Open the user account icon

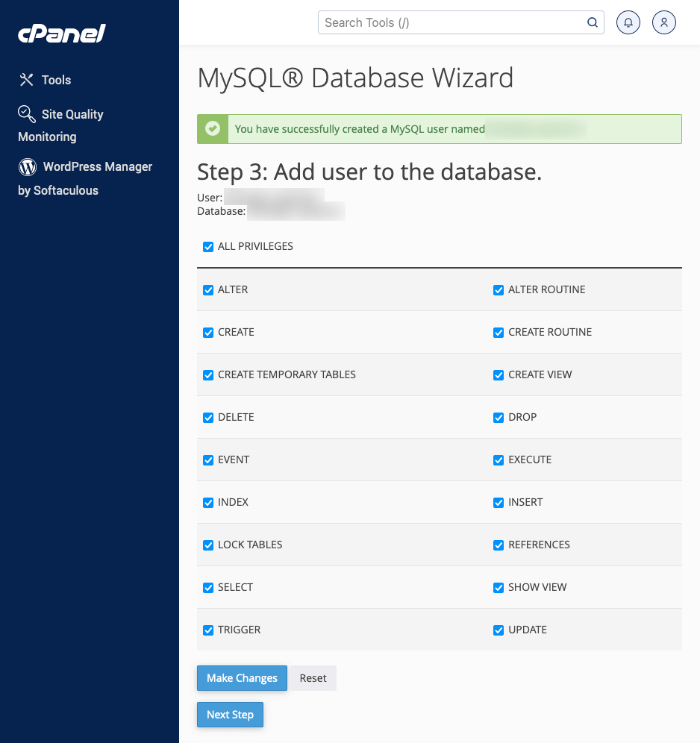tap(664, 22)
